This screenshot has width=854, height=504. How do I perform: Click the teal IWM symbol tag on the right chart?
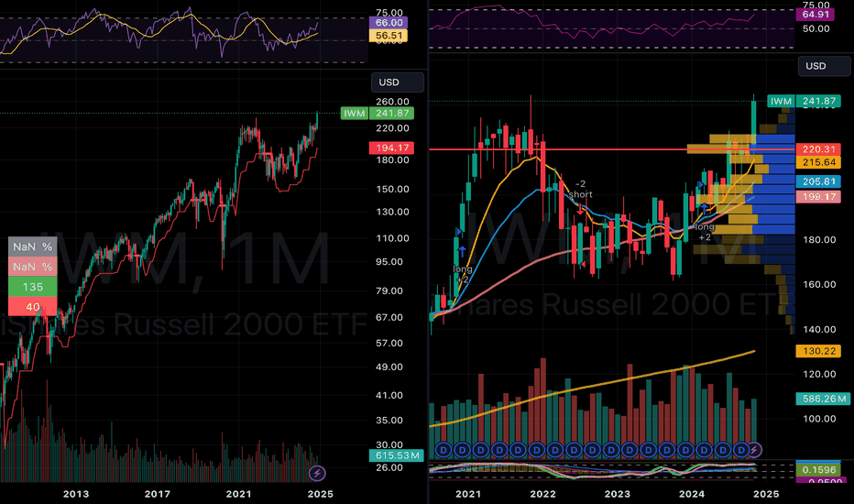pyautogui.click(x=781, y=102)
